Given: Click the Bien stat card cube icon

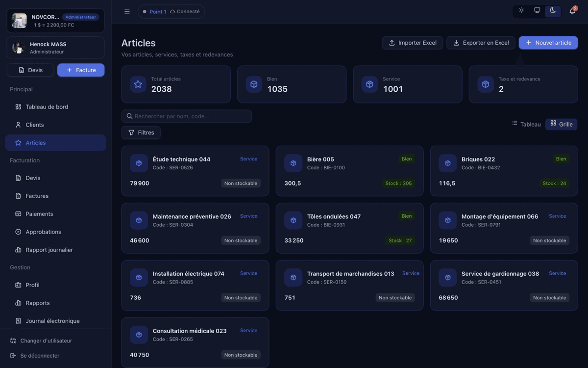Looking at the screenshot, I should 254,84.
